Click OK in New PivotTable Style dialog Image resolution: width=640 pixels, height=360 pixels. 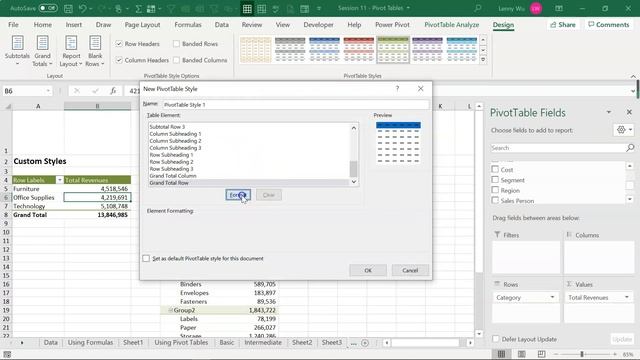[x=368, y=270]
